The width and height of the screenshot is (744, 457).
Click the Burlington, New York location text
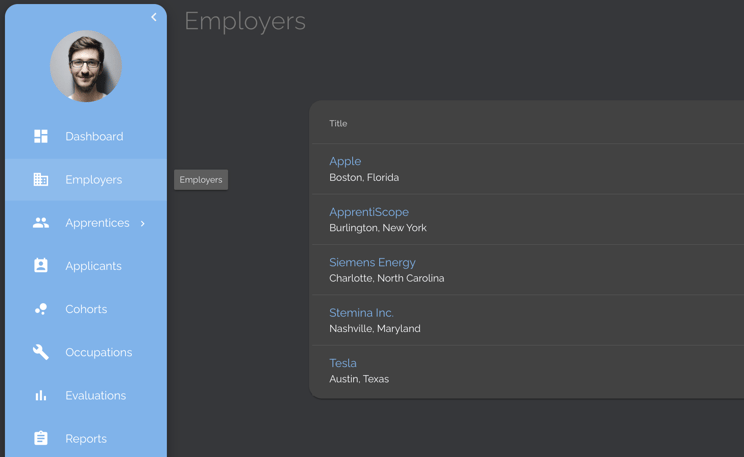coord(378,228)
